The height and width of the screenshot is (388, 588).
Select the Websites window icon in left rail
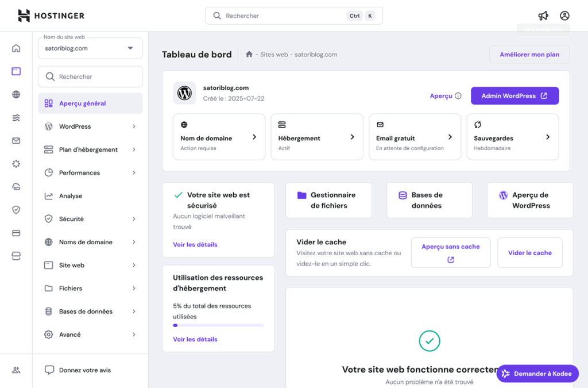[16, 71]
